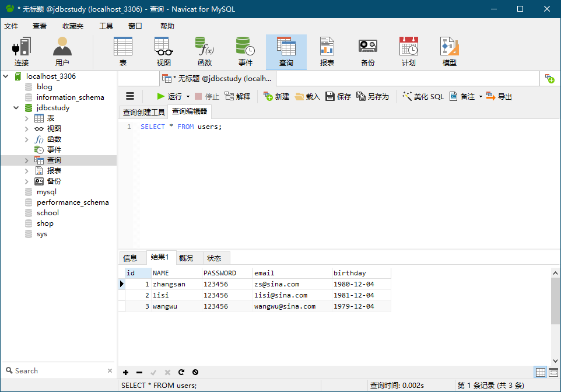
Task: Open the 帮助 menu
Action: pos(167,26)
